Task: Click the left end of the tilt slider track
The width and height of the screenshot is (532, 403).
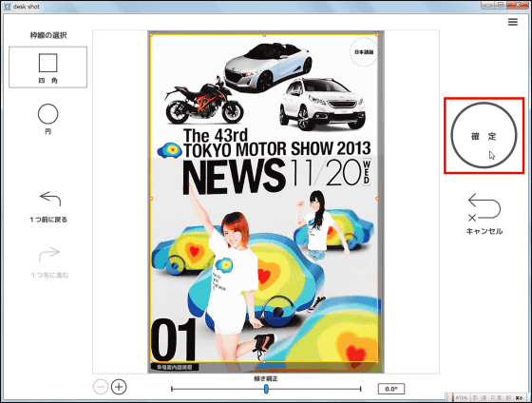Action: 172,389
